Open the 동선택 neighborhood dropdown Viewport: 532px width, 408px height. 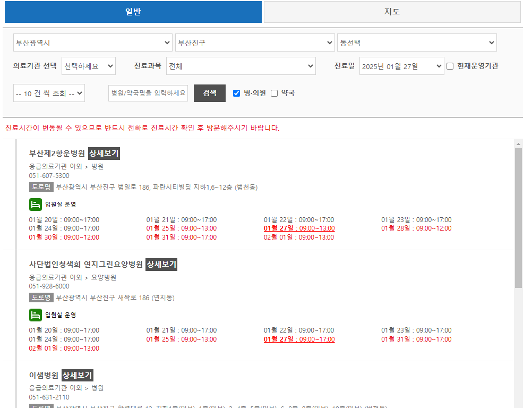click(417, 43)
